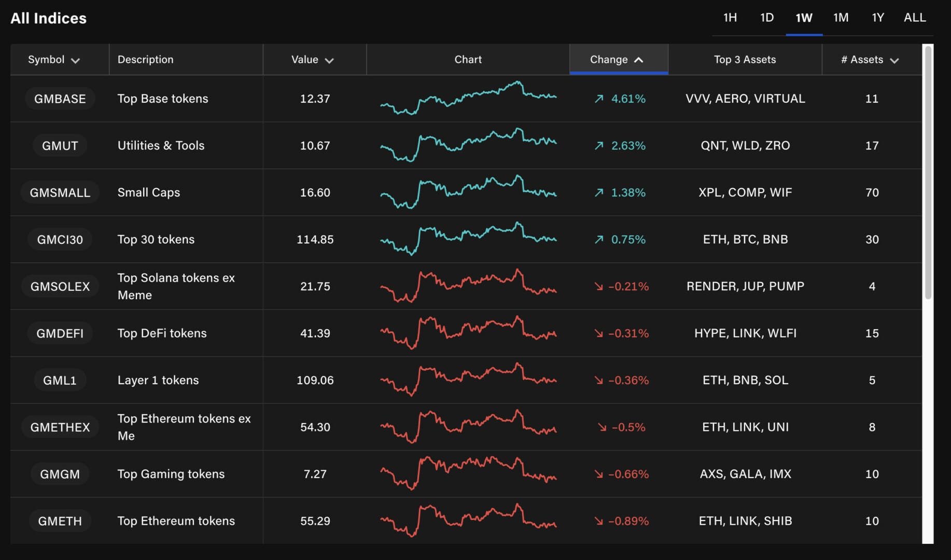Click the up-trend arrow in GMUT row

tap(599, 146)
